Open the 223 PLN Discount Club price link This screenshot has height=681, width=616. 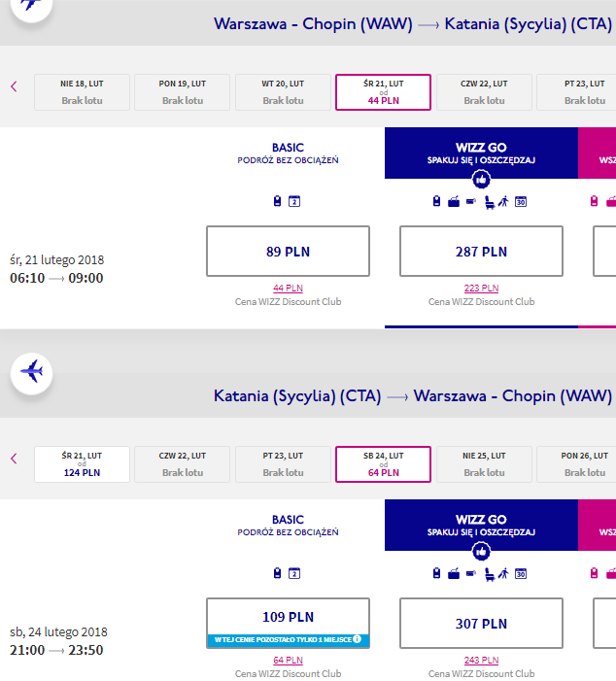[481, 288]
